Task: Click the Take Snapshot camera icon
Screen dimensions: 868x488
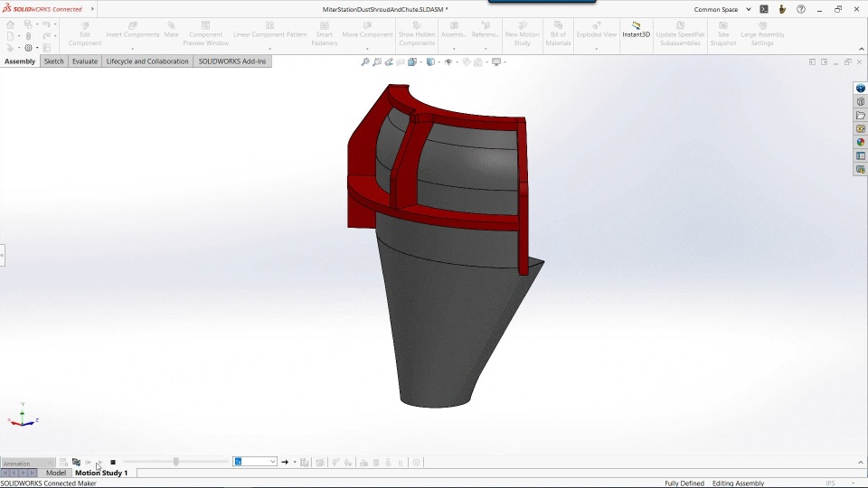Action: (723, 25)
